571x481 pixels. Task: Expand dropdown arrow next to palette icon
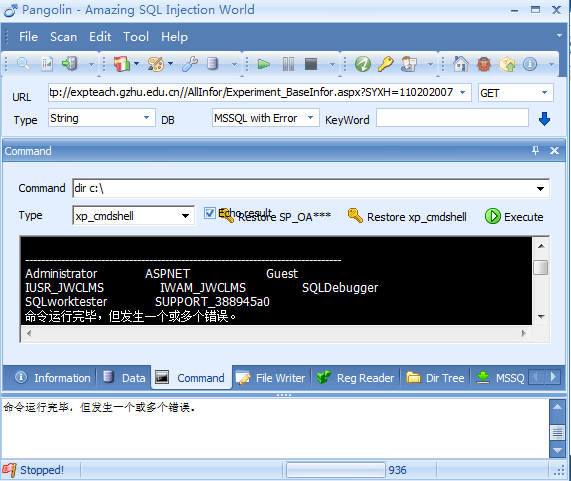pos(170,64)
